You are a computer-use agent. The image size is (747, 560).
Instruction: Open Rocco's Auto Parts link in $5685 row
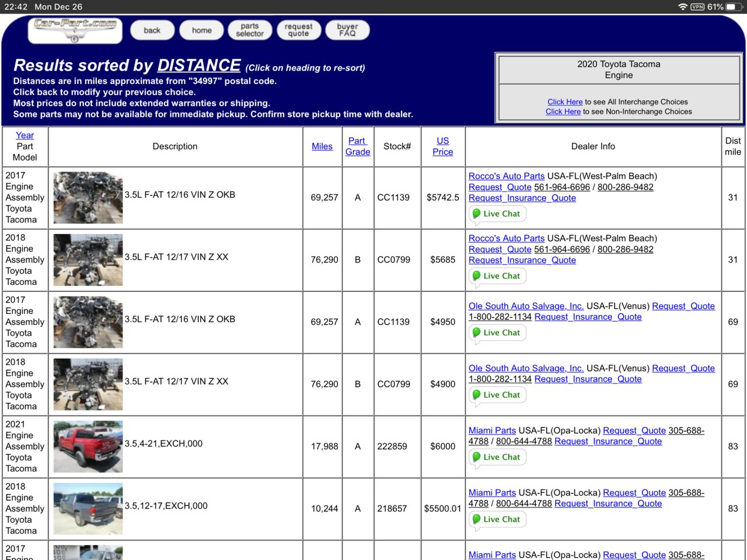(507, 239)
